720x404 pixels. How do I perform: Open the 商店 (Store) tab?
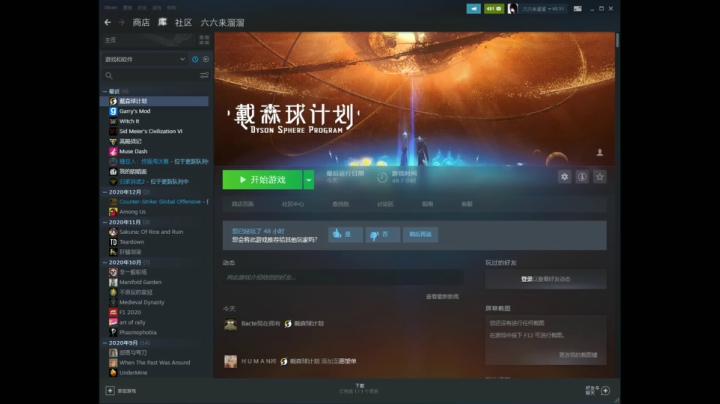pos(141,22)
